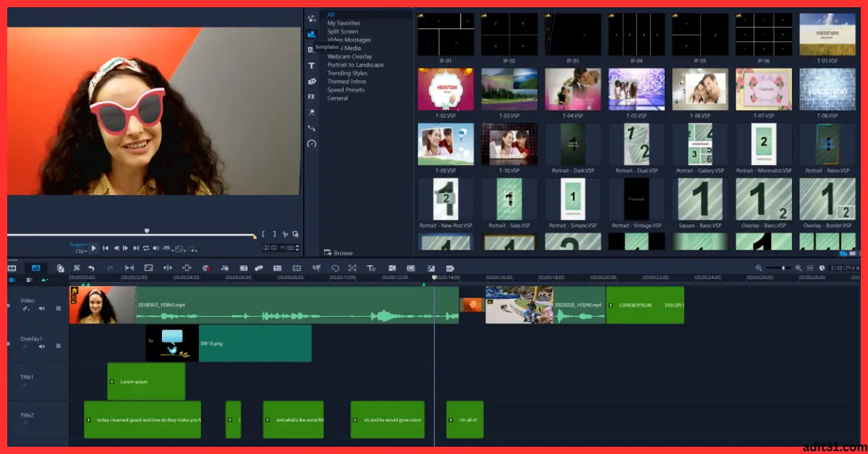Image resolution: width=868 pixels, height=454 pixels.
Task: Open the speedometer icon in library sidebar
Action: 312,144
